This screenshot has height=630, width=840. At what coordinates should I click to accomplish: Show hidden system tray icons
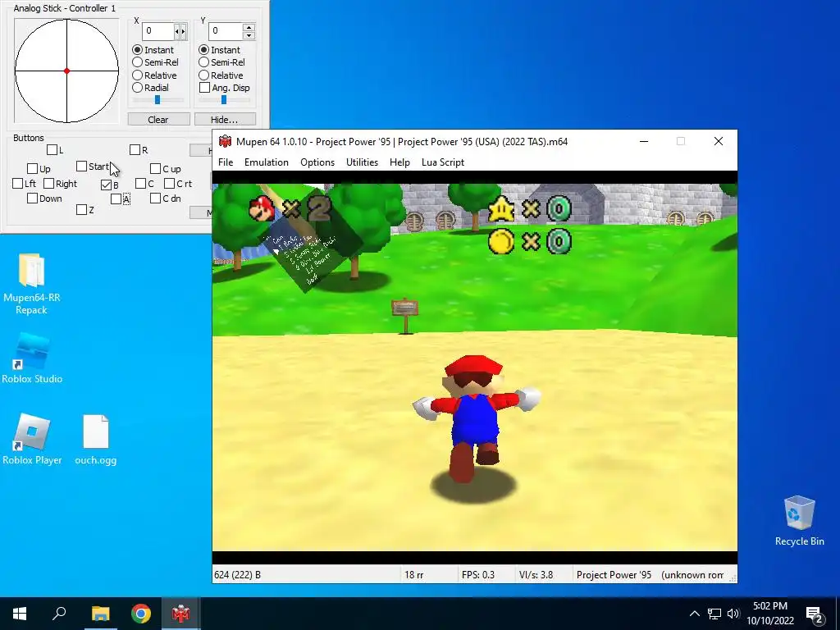point(694,614)
